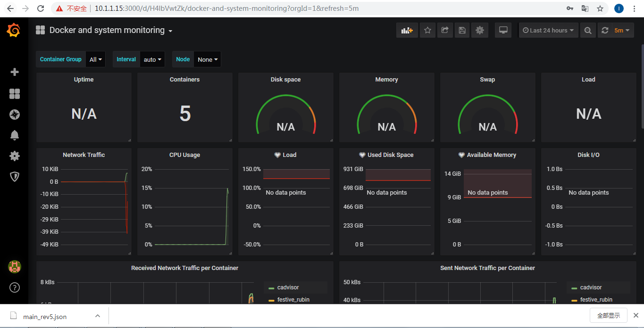Open the CPU Usage panel title menu
This screenshot has width=644, height=328.
click(184, 155)
